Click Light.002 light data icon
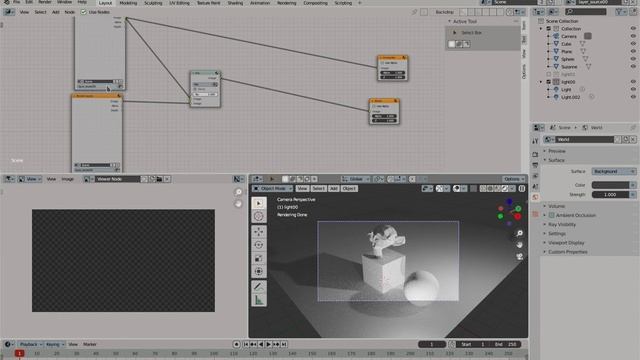 [591, 97]
